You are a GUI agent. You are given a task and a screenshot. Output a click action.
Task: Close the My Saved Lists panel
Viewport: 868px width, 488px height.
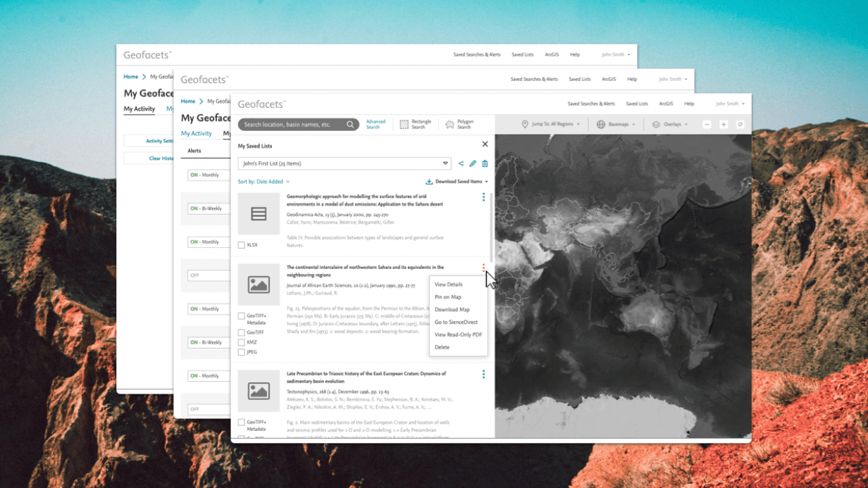(x=485, y=144)
